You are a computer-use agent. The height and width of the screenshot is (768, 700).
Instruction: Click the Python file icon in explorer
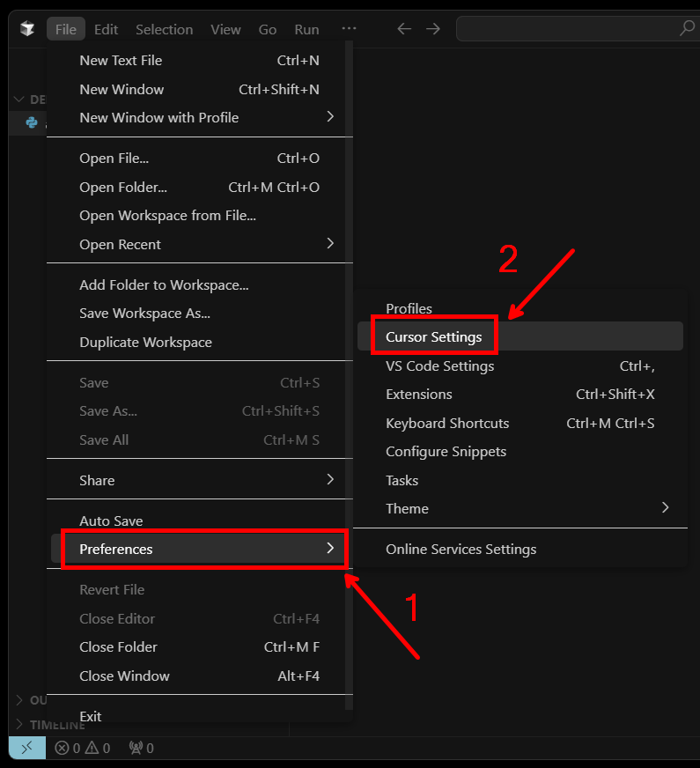pyautogui.click(x=32, y=122)
